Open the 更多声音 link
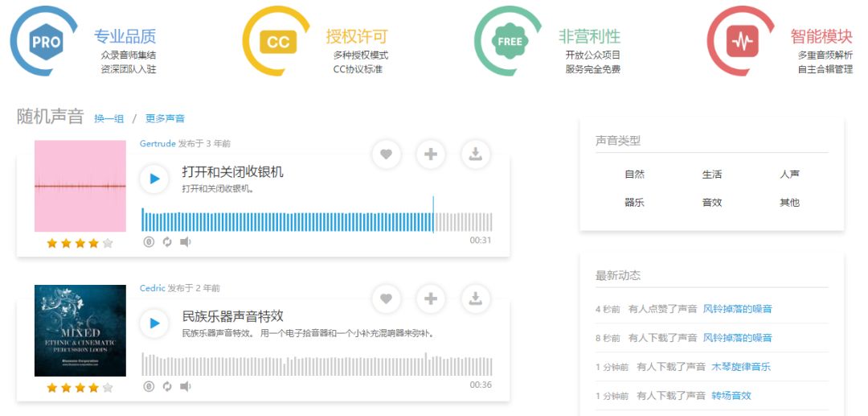Screen dimensions: 868x416 click(165, 119)
